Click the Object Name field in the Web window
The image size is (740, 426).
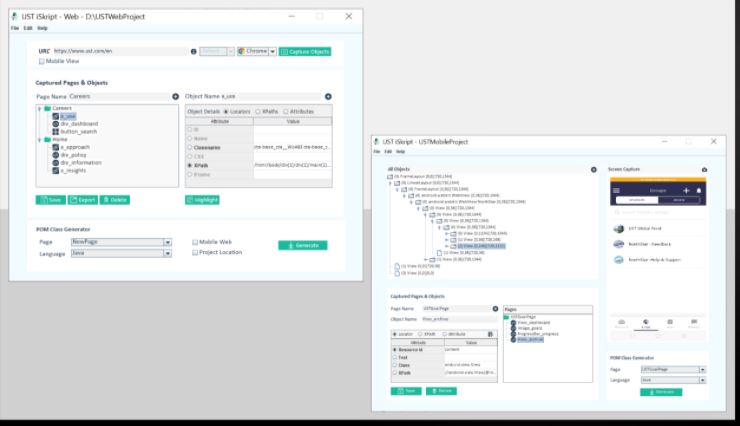point(270,97)
